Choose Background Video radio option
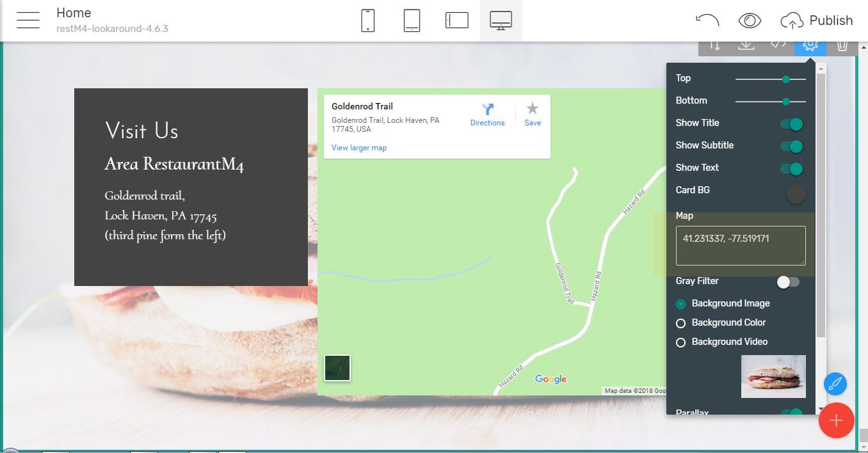The image size is (868, 453). pyautogui.click(x=681, y=342)
